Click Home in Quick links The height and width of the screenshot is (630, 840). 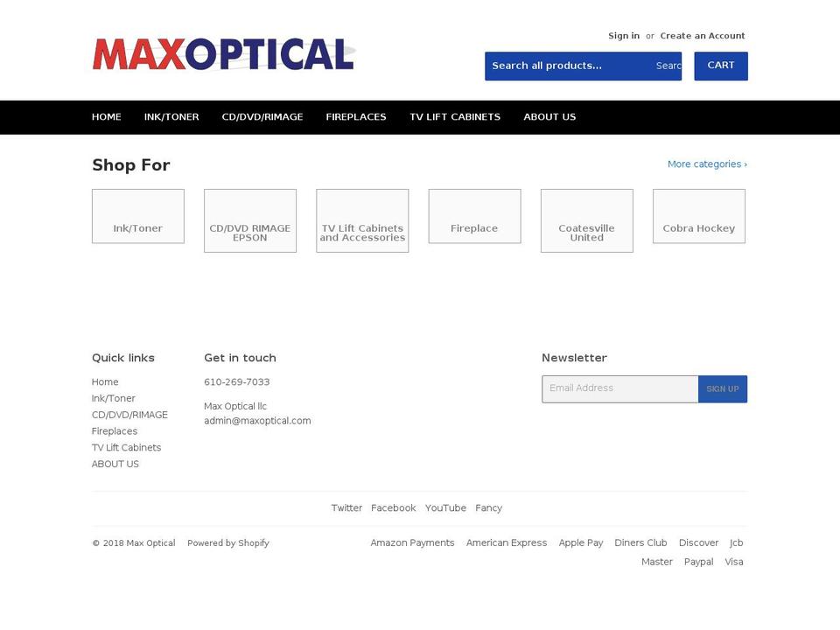click(105, 382)
